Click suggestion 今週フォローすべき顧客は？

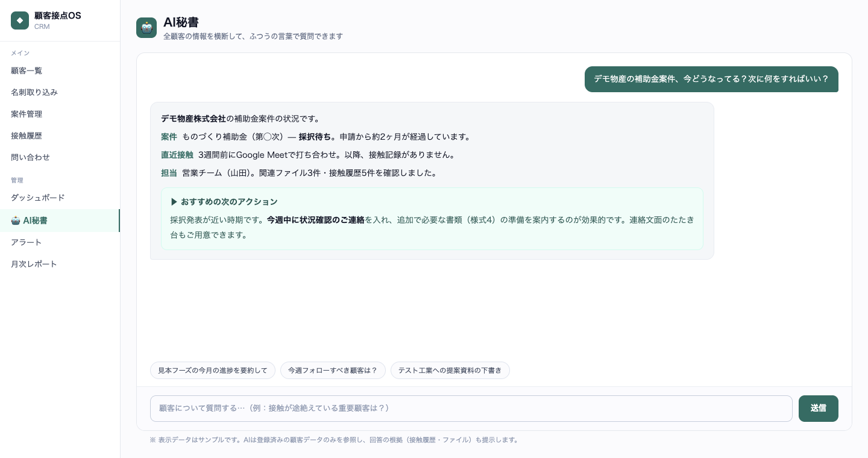click(333, 370)
